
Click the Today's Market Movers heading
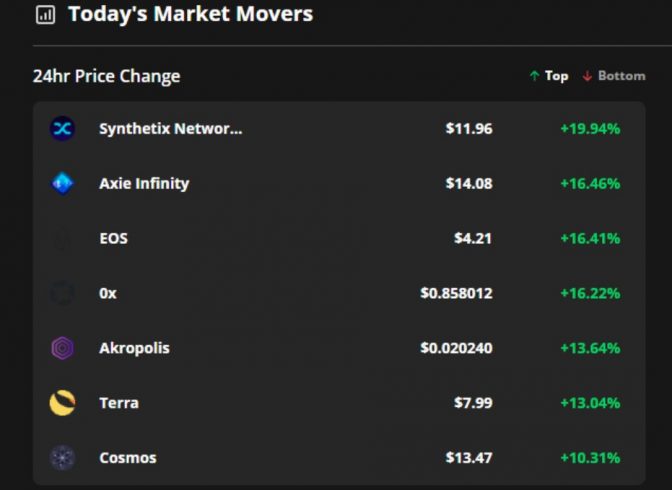tap(191, 14)
